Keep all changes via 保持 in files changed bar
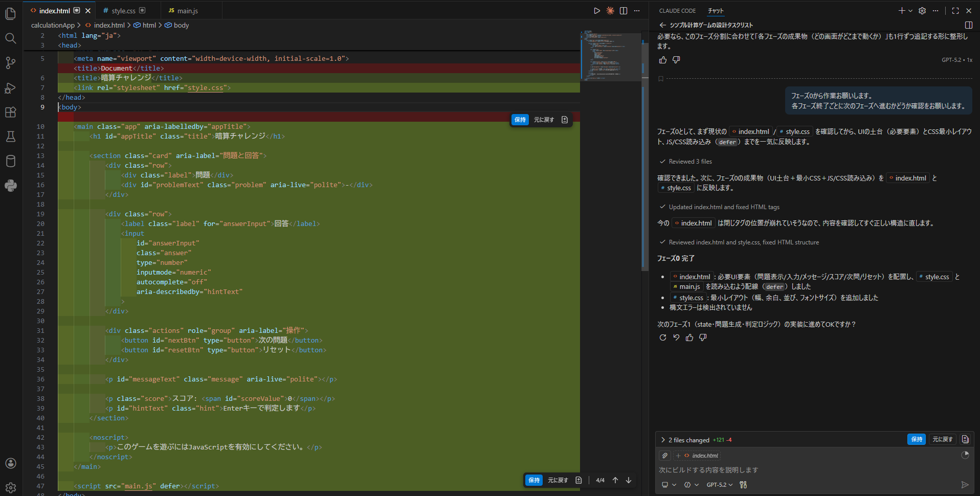 (917, 439)
